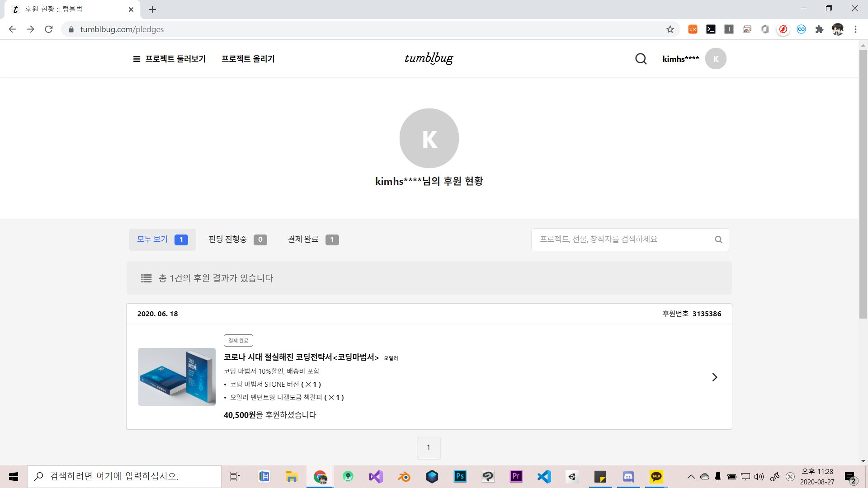868x488 pixels.
Task: Select the 모두 보기 tab
Action: point(162,239)
